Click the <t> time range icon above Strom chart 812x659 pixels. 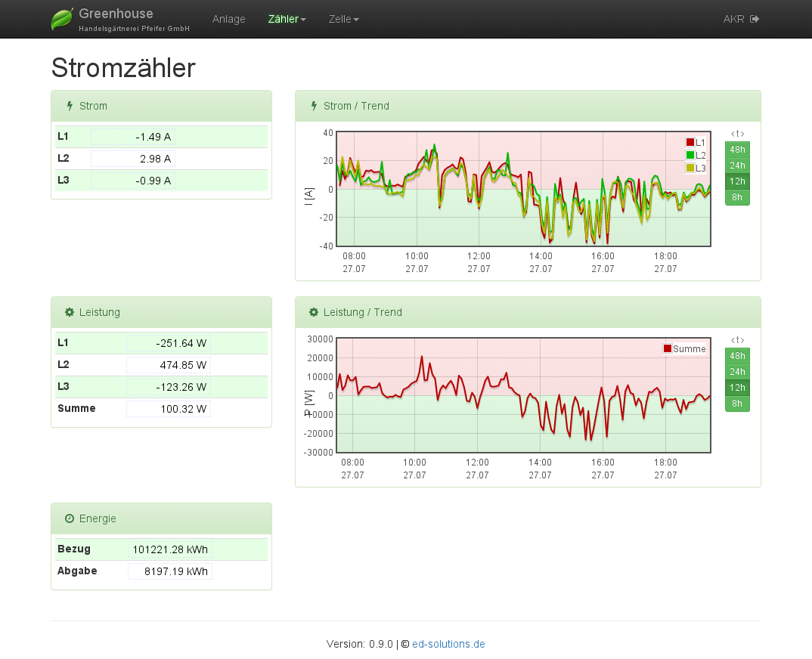point(737,134)
